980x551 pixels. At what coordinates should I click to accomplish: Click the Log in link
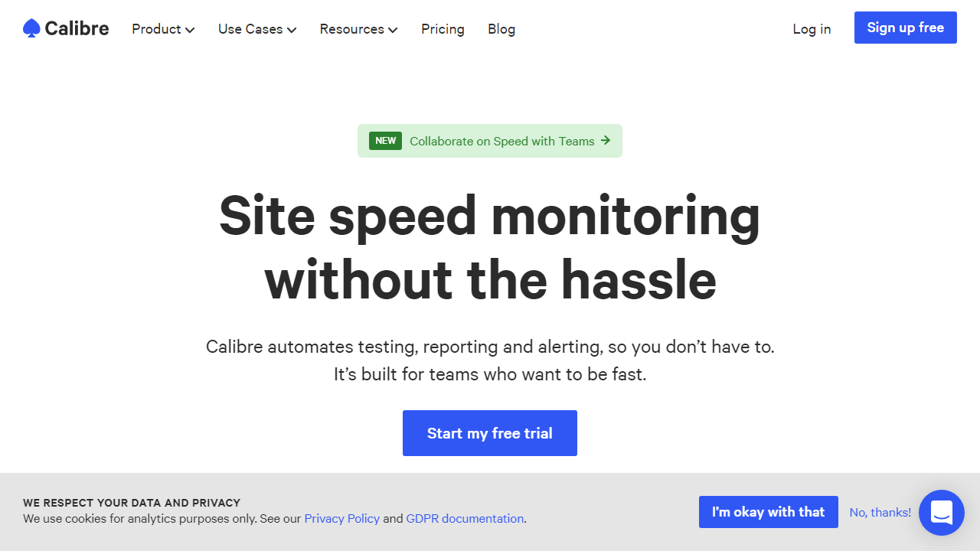click(x=812, y=29)
